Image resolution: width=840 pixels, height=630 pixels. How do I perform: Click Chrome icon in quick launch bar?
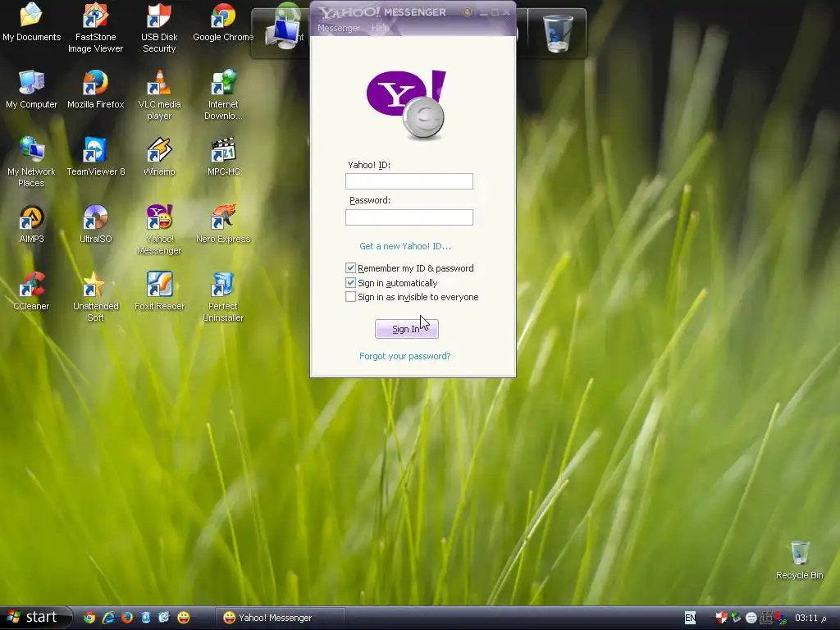[x=89, y=618]
